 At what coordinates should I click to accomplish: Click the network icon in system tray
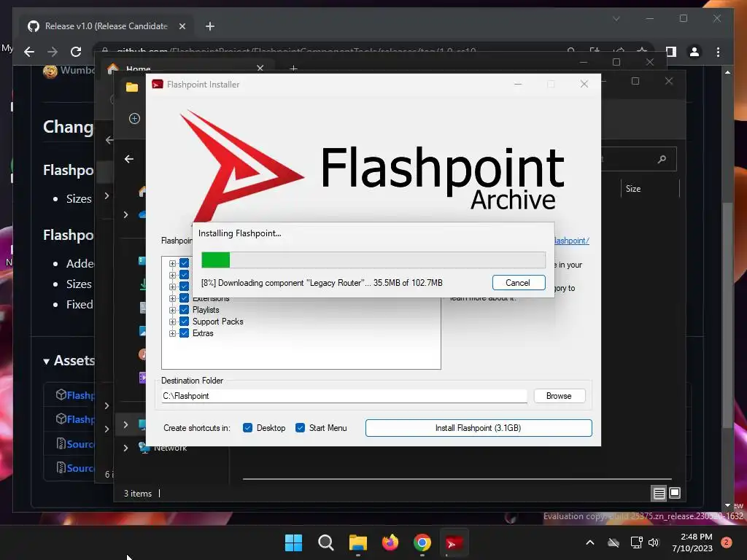click(x=636, y=542)
